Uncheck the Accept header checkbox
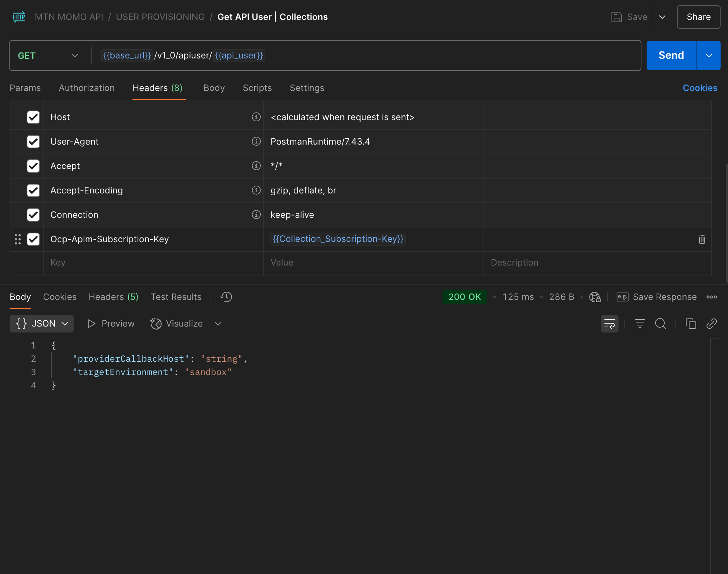 coord(33,166)
